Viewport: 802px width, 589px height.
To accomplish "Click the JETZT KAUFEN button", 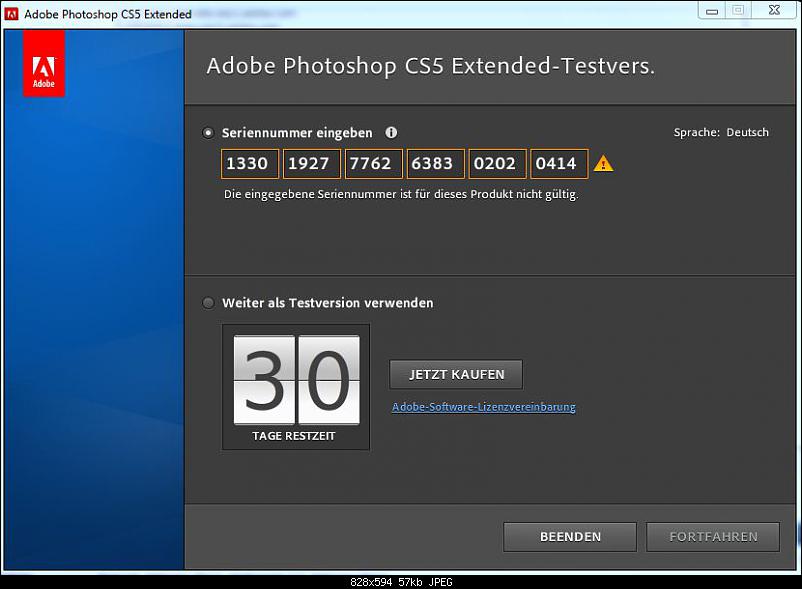I will pos(456,374).
